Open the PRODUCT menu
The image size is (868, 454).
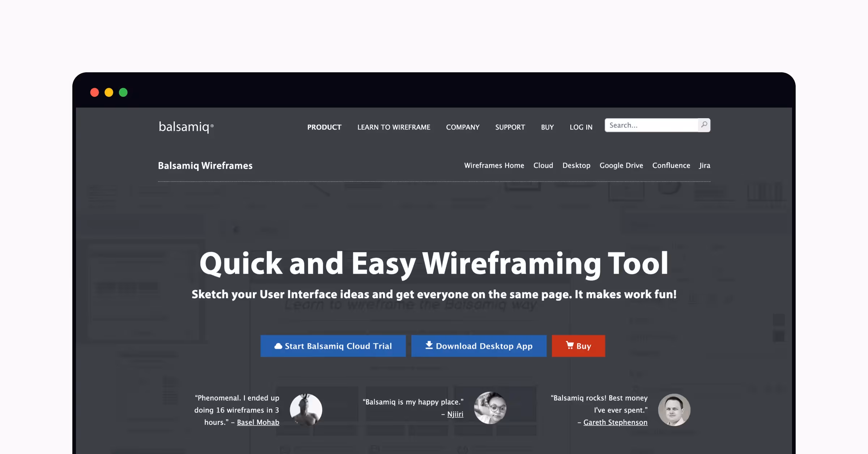(324, 127)
